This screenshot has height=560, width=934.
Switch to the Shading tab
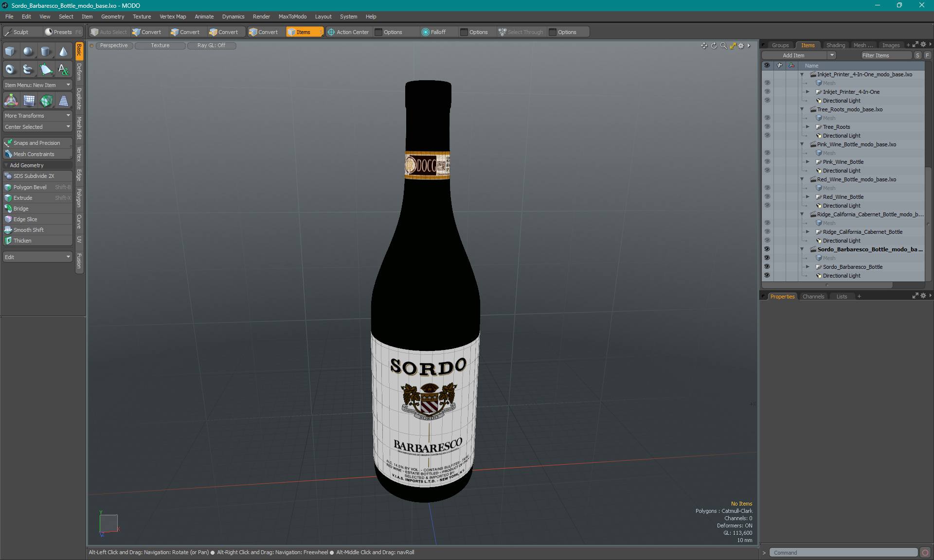click(835, 45)
